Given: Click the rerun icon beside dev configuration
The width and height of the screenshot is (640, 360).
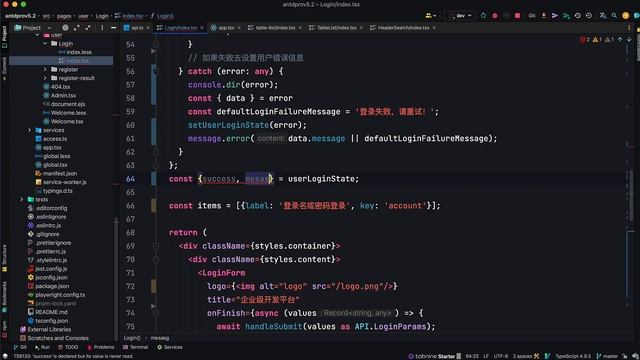Looking at the screenshot, I should pyautogui.click(x=483, y=16).
